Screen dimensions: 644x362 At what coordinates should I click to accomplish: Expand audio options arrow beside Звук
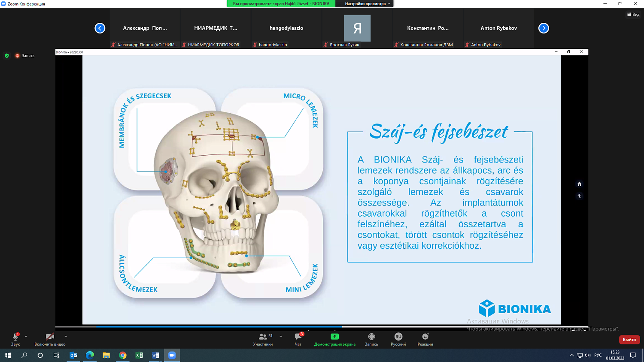point(26,337)
